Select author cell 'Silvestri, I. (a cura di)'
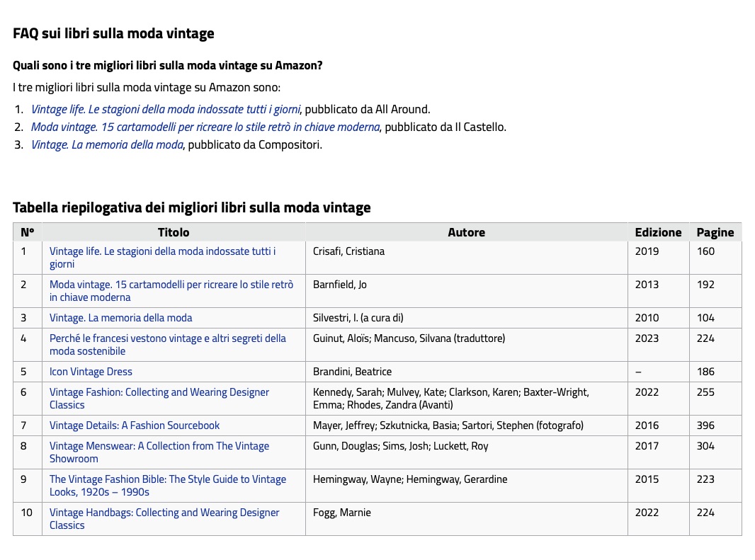This screenshot has height=560, width=755. [467, 318]
